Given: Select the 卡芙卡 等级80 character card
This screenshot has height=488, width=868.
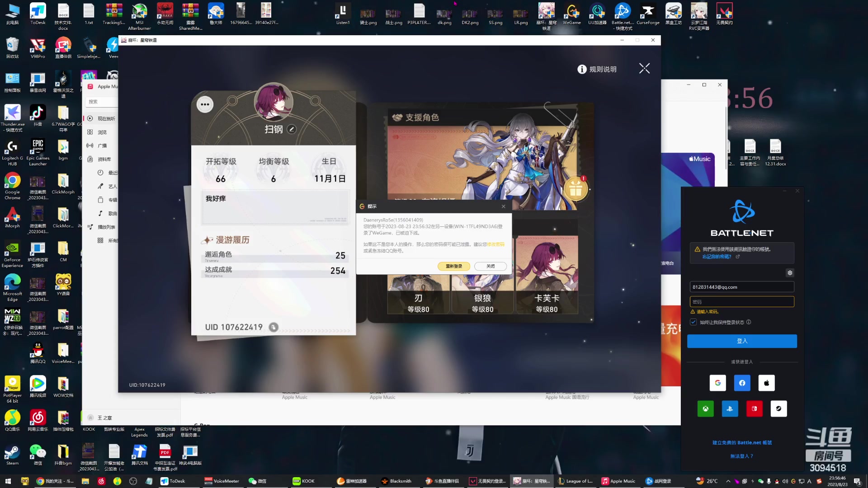Looking at the screenshot, I should pos(547,275).
